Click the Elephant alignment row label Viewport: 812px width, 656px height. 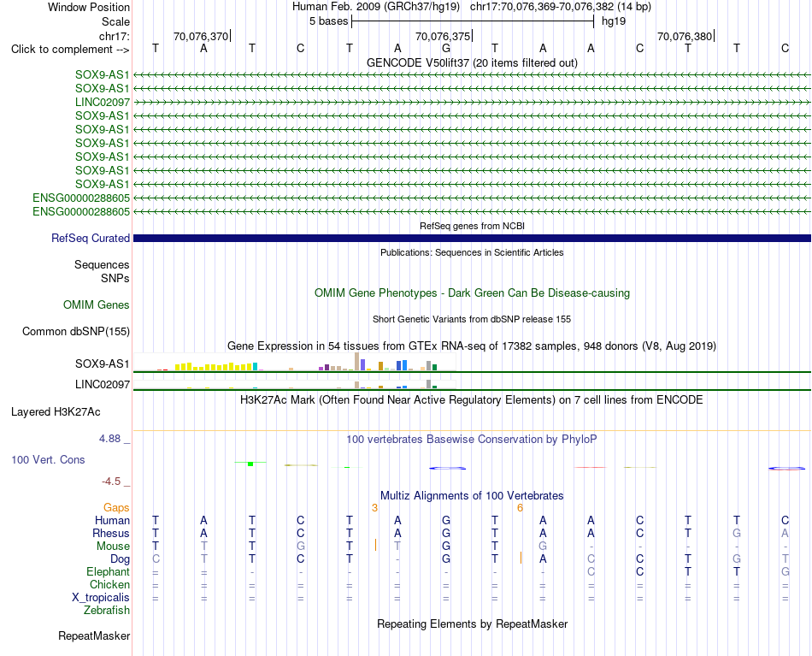click(x=109, y=571)
